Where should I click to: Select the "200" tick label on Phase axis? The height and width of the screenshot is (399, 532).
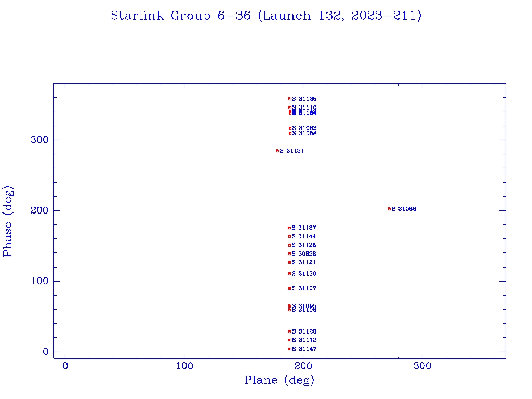[39, 211]
